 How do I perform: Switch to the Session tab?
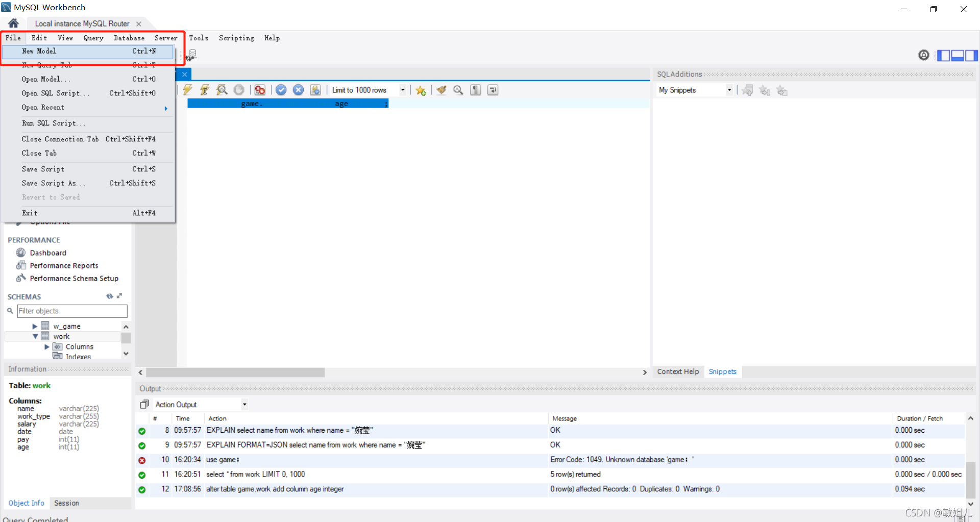point(66,503)
